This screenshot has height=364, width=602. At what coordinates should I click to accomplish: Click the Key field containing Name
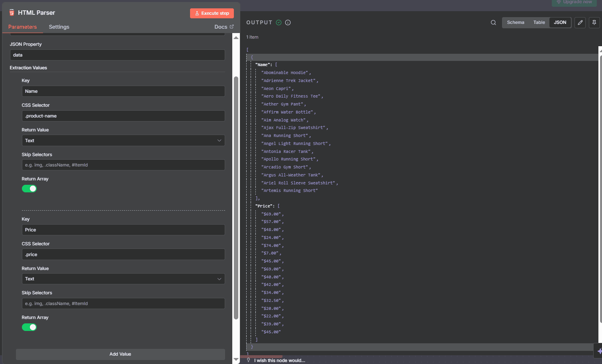point(123,91)
